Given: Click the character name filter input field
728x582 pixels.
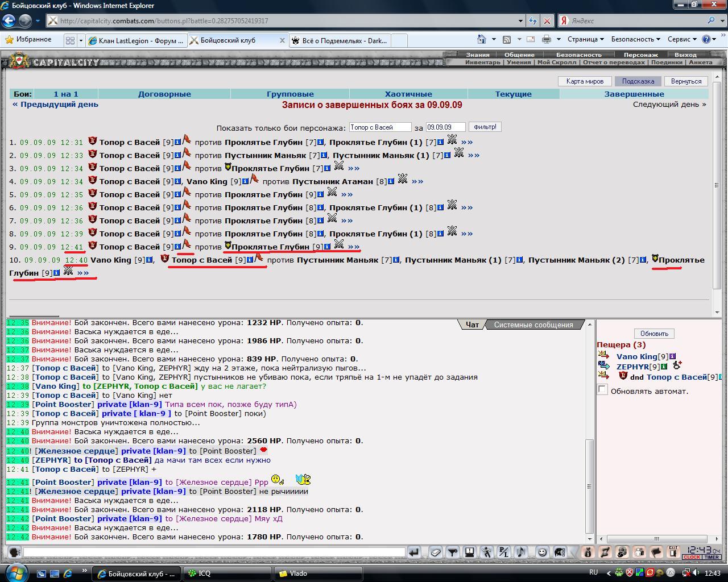Looking at the screenshot, I should 380,127.
